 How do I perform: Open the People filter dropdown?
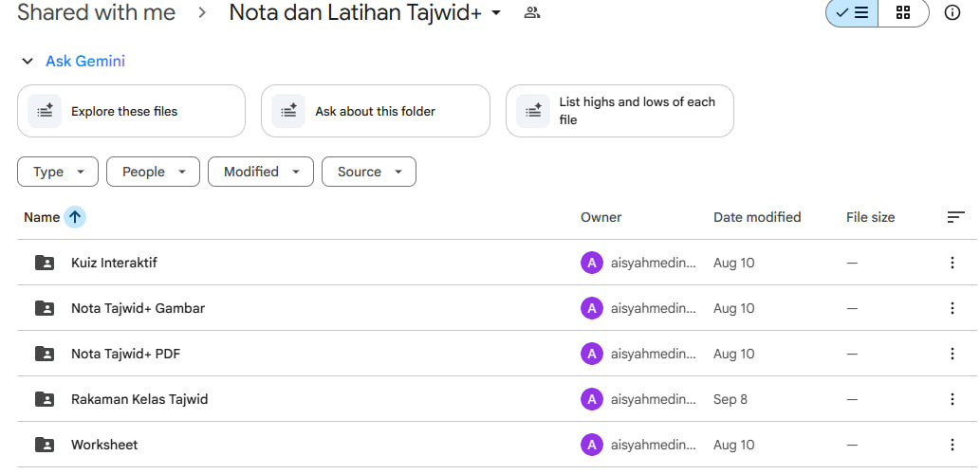coord(153,172)
